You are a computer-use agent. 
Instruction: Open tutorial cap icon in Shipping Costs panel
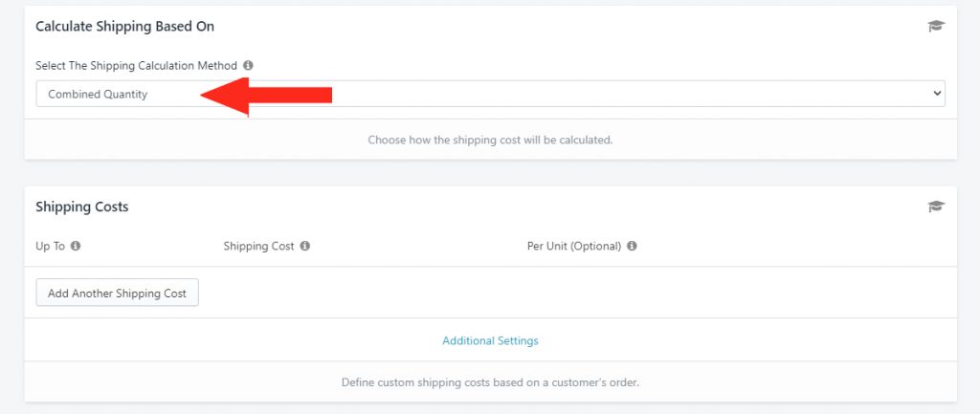coord(936,207)
